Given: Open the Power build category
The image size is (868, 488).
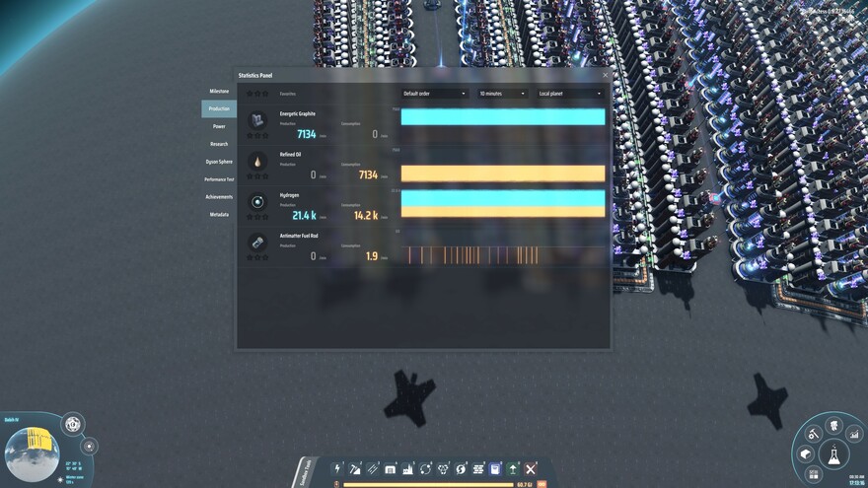Looking at the screenshot, I should [337, 469].
